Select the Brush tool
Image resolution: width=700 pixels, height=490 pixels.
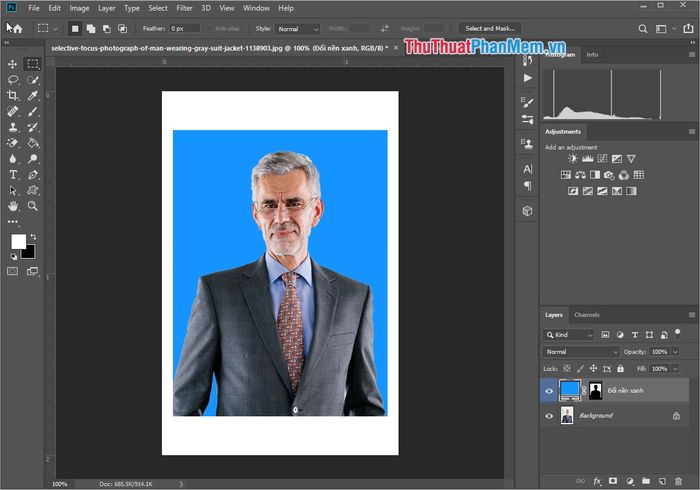point(33,111)
